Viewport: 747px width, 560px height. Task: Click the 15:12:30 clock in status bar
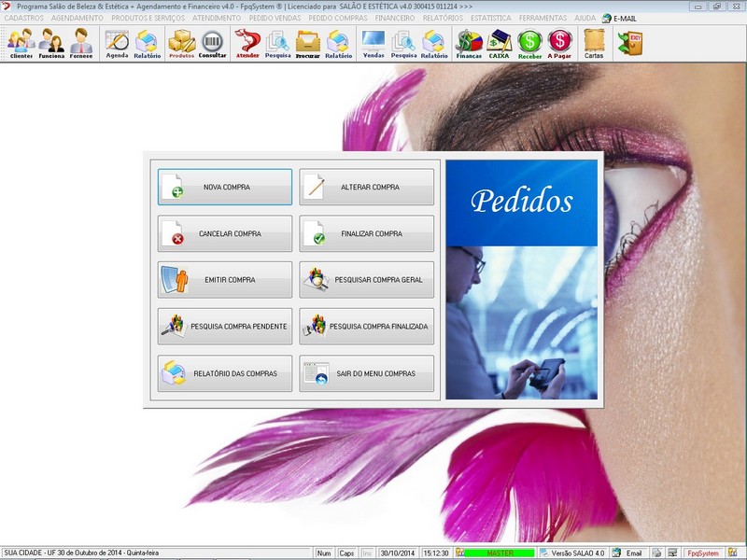pyautogui.click(x=436, y=553)
